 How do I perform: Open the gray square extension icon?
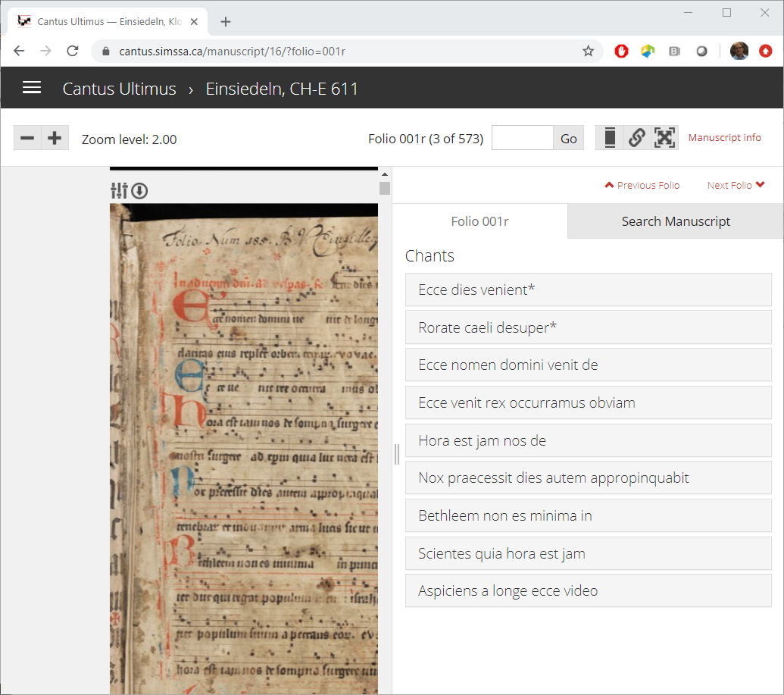coord(674,51)
